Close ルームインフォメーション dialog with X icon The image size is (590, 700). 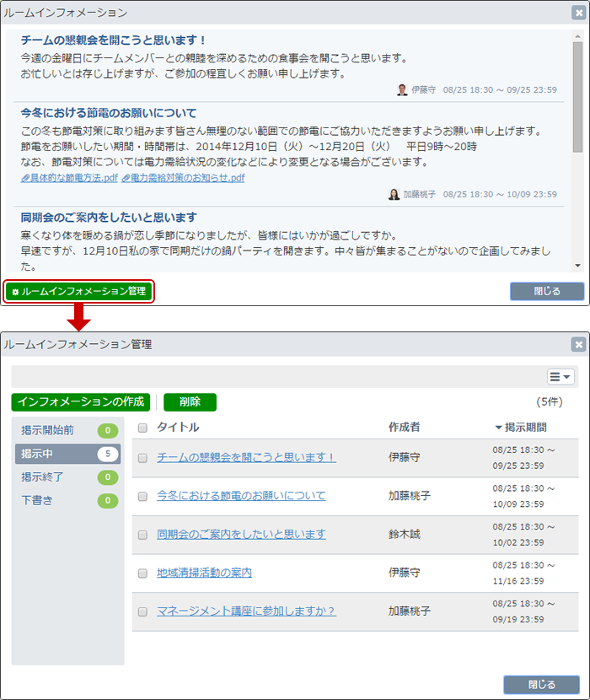tap(578, 13)
